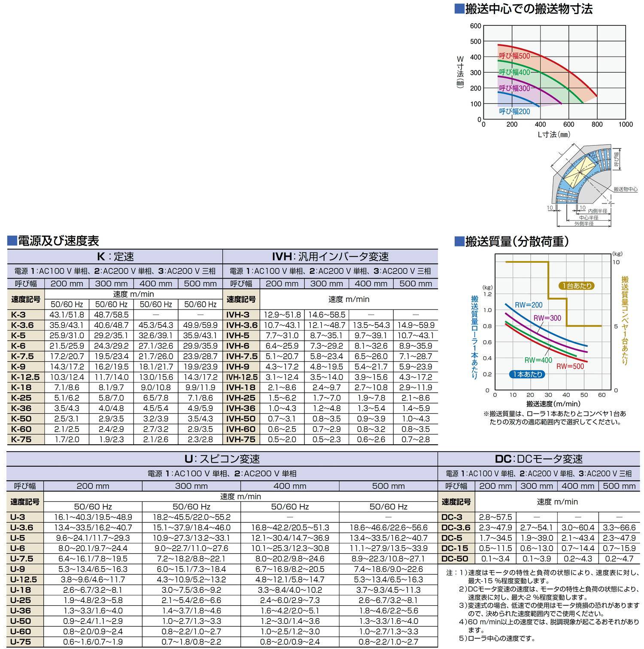Select the 呼び幅300 chart label
The width and height of the screenshot is (644, 649).
pyautogui.click(x=514, y=88)
